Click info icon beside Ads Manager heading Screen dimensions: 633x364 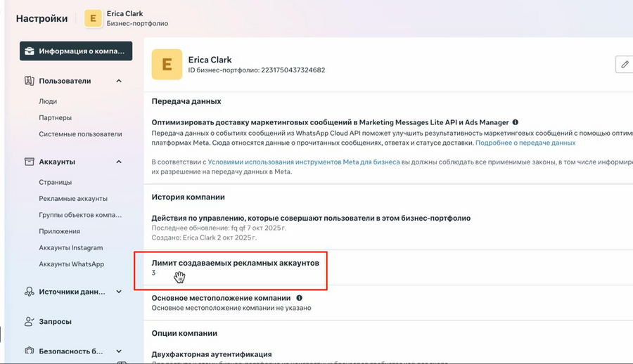tap(516, 122)
